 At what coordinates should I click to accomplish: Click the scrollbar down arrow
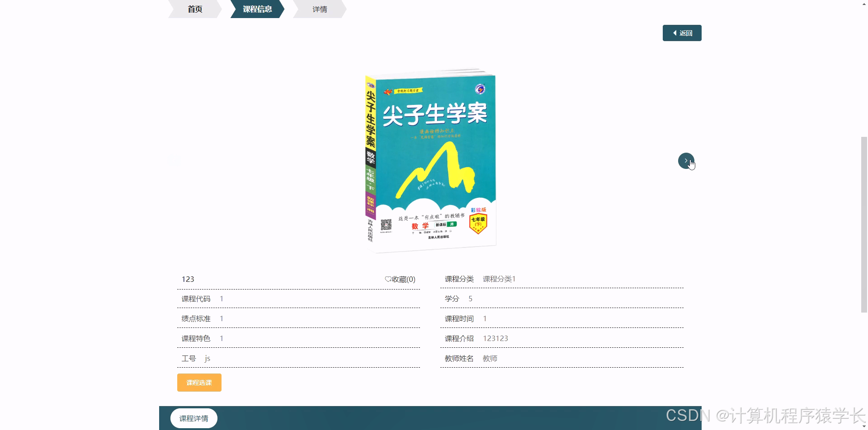[864, 426]
